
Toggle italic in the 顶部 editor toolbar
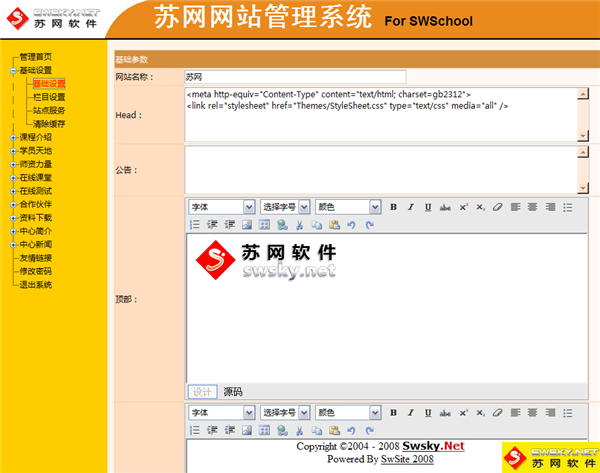coord(411,207)
